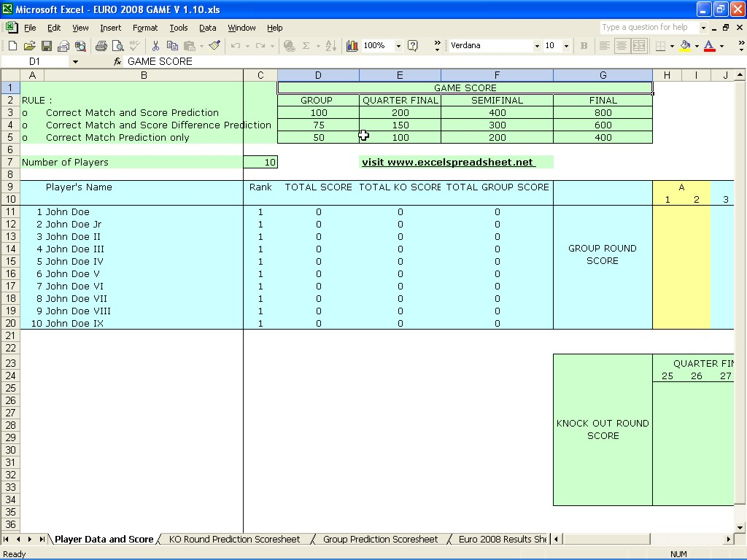The width and height of the screenshot is (747, 560).
Task: Open the Format menu
Action: click(144, 28)
